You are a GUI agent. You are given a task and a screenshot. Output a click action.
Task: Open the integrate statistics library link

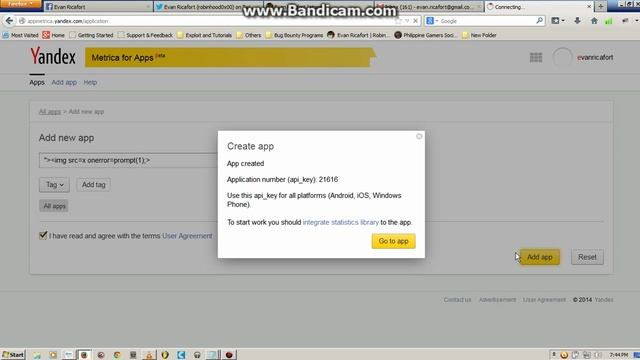click(341, 222)
